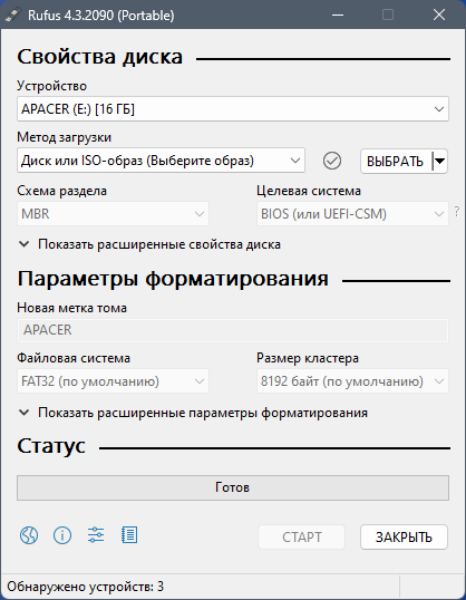The width and height of the screenshot is (466, 600).
Task: Open the ВЫБРАТЬ split-button arrow
Action: 440,161
